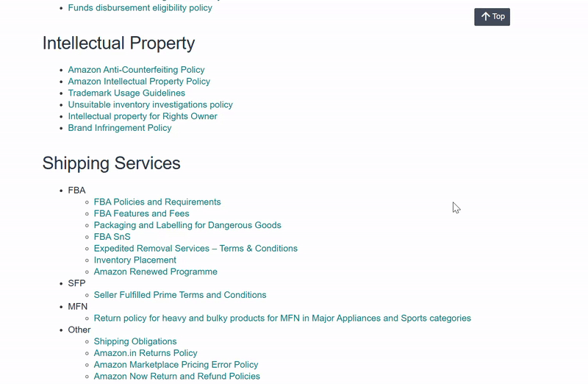Open MFN heavy and bulky return policy

point(282,319)
